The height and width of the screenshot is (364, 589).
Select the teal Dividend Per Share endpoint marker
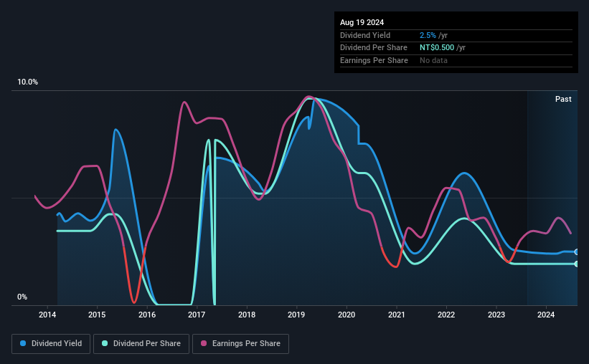pyautogui.click(x=576, y=264)
